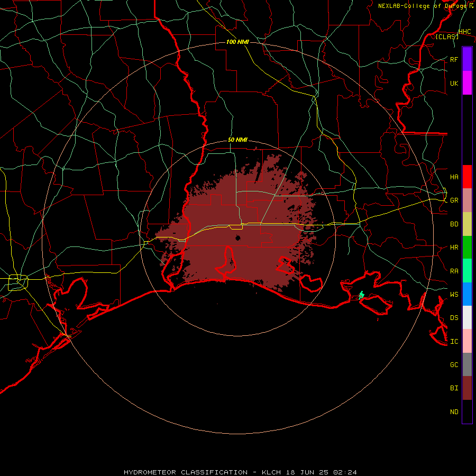This screenshot has width=476, height=476.
Task: Click the ND label beside the legend
Action: tap(454, 412)
